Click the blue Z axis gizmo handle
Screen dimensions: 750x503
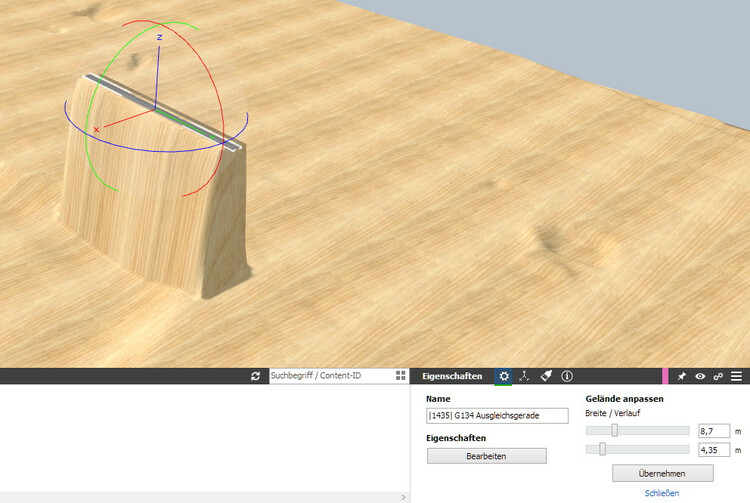point(160,37)
